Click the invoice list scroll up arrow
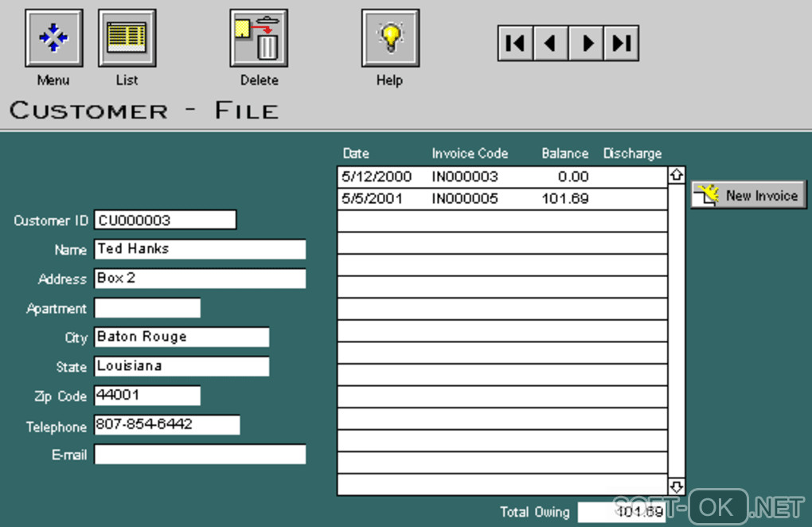 click(677, 175)
